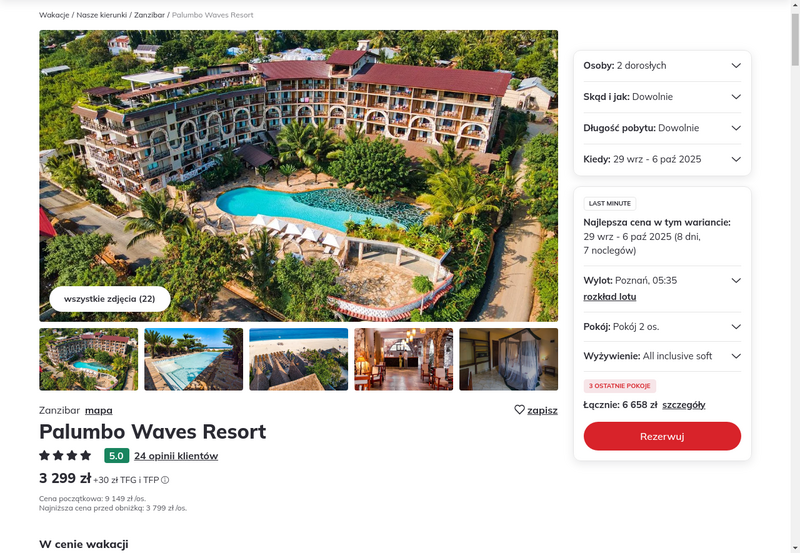Click the red Rezerwuj button
Viewport: 800px width, 553px height.
662,436
